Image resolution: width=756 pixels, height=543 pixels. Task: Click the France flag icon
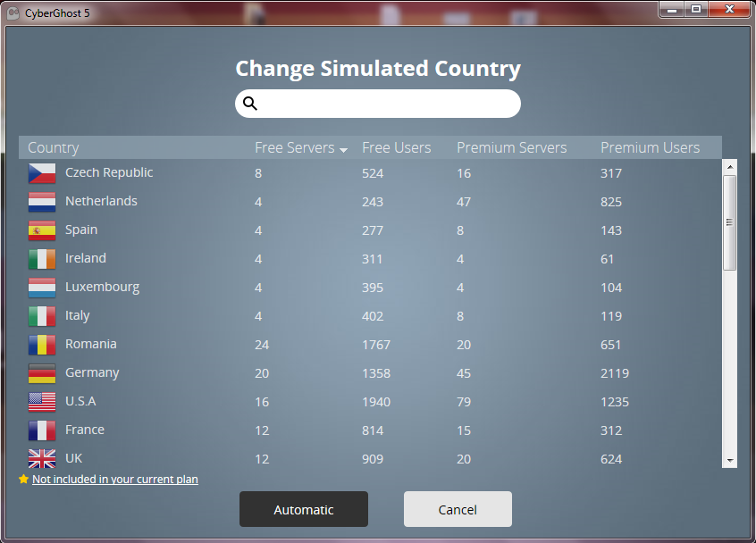pos(42,430)
